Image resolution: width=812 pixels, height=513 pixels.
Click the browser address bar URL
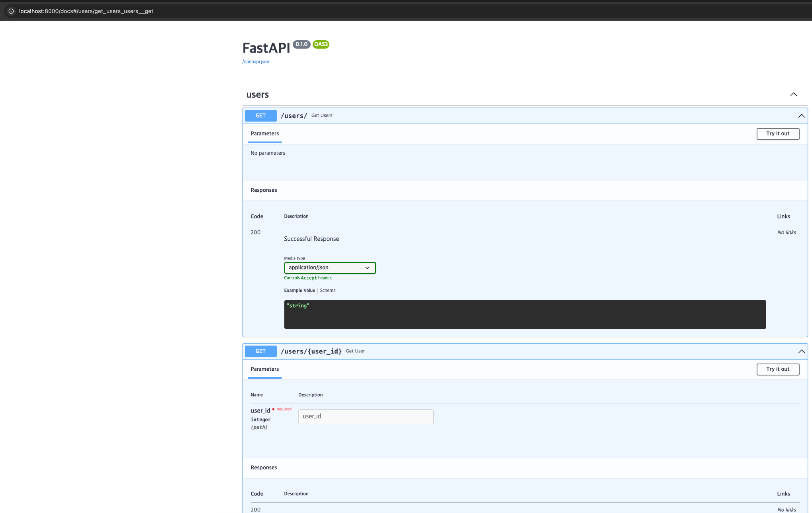click(86, 11)
